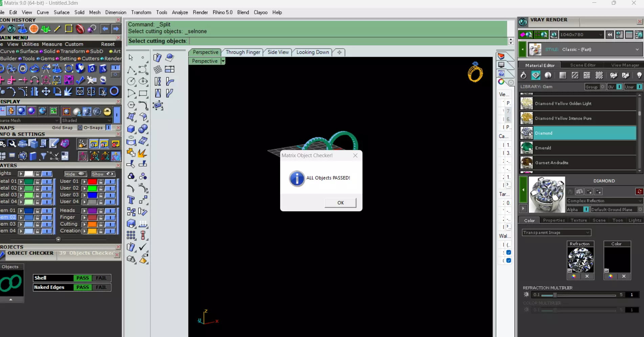The image size is (644, 337).
Task: Toggle the O-Snaps switch
Action: [x=109, y=127]
